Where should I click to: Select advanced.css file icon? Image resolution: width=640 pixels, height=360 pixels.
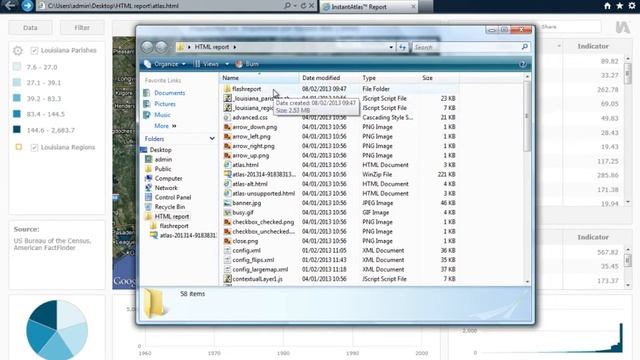[227, 118]
